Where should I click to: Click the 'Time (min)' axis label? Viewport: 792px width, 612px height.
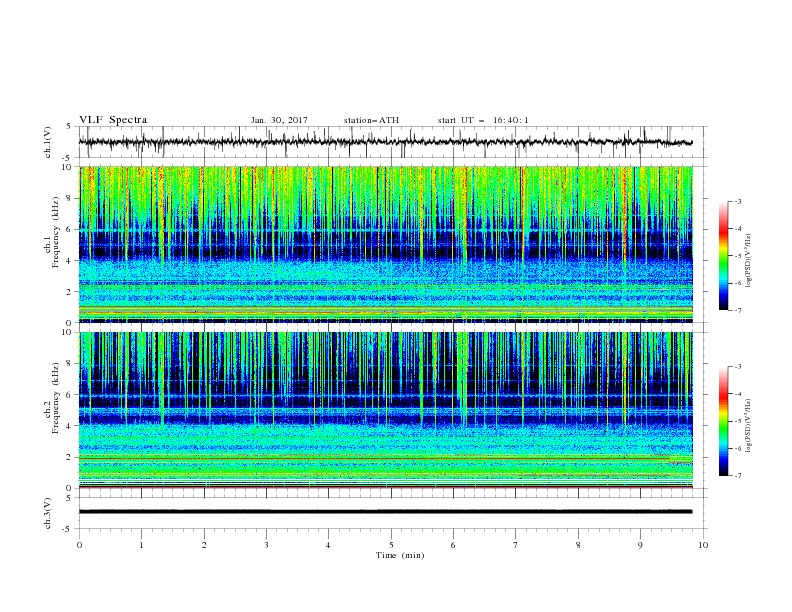[x=400, y=555]
